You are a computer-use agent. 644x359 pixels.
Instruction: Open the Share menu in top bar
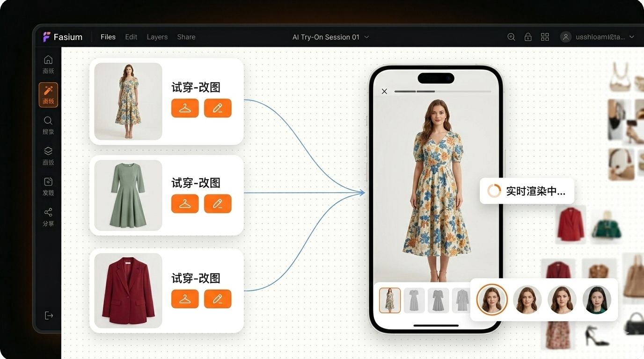[186, 37]
